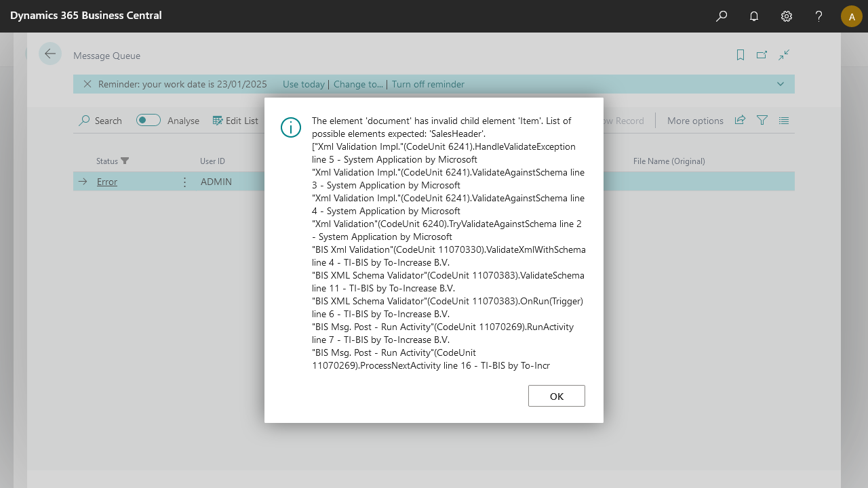This screenshot has height=488, width=868.
Task: Click Dynamics 365 Business Central title
Action: click(86, 15)
